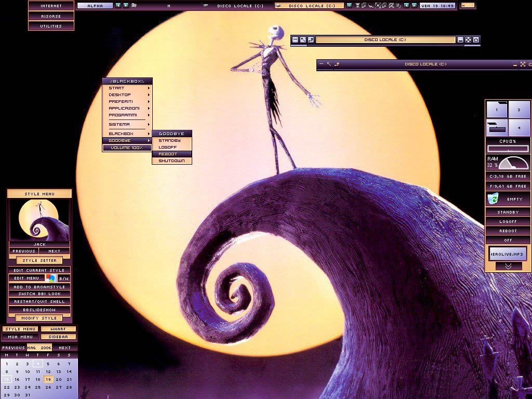
Task: Click the dash icon at left of inactive Disco Locale titlebar
Action: (321, 64)
